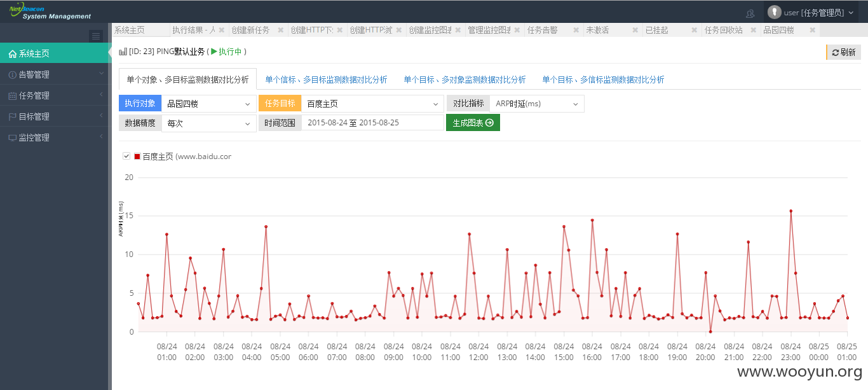
Task: Select 单个目标、多对象监测数据对比分析 tab
Action: point(465,80)
